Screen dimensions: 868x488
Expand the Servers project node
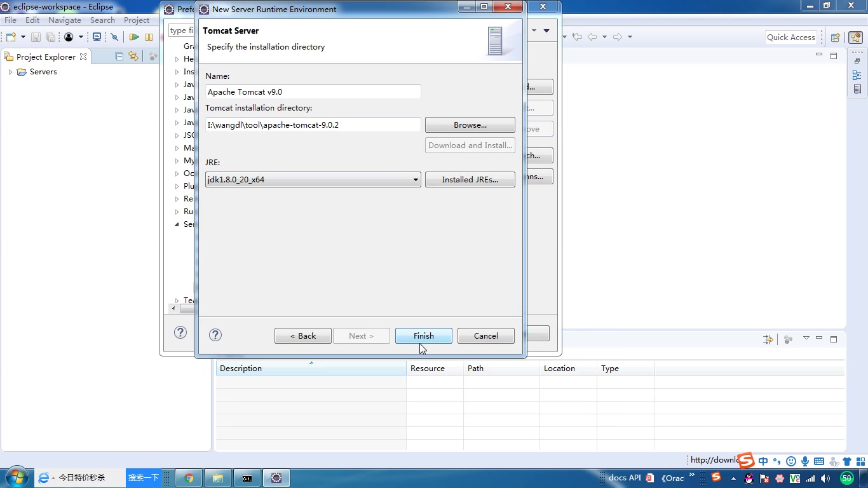(x=10, y=72)
